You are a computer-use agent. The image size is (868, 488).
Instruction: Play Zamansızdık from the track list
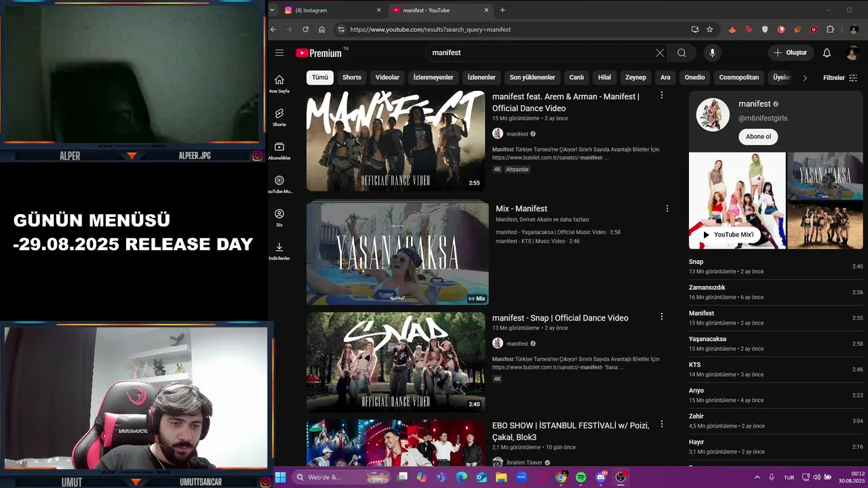pos(776,292)
